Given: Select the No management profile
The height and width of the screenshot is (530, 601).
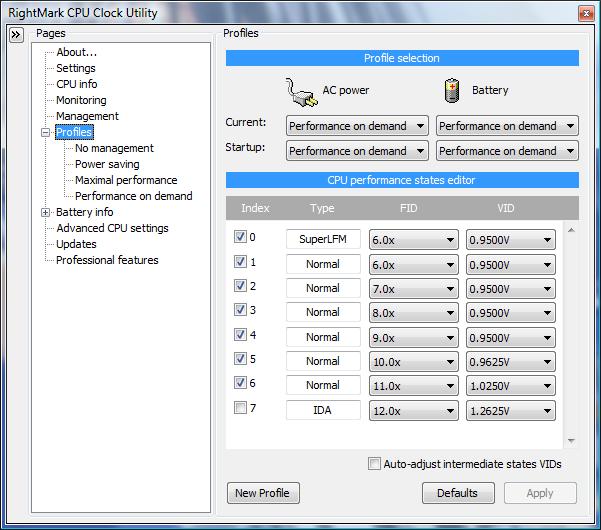Looking at the screenshot, I should point(114,148).
